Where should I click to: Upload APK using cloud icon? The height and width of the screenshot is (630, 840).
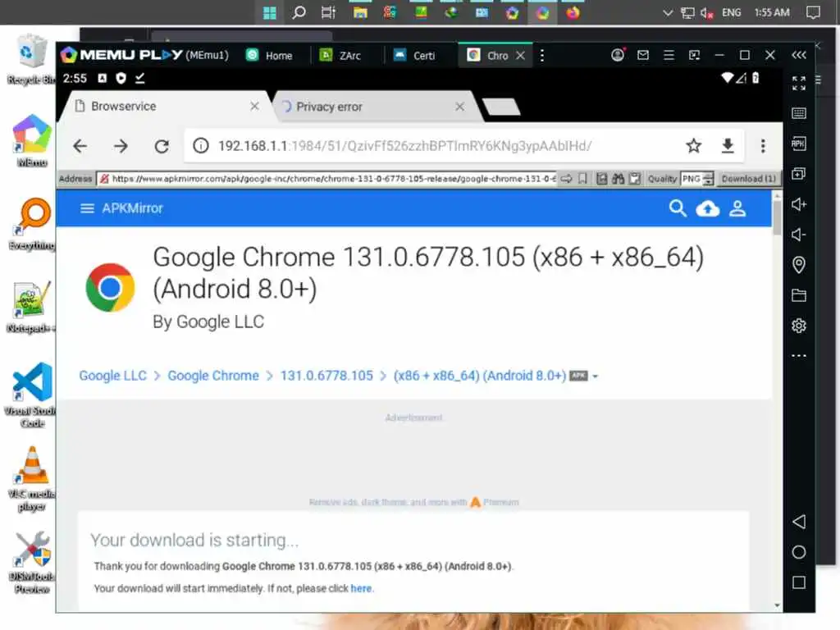tap(708, 208)
